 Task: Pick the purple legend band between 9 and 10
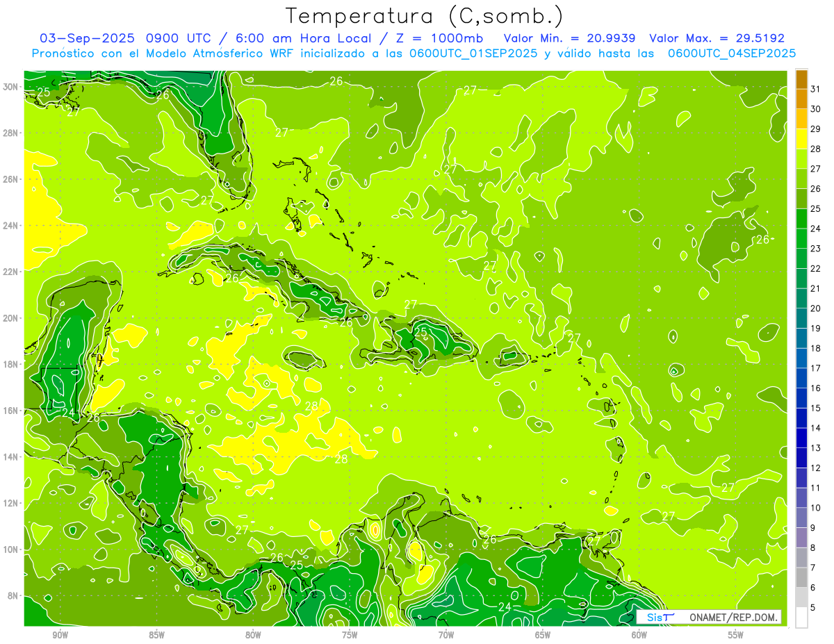coord(801,518)
